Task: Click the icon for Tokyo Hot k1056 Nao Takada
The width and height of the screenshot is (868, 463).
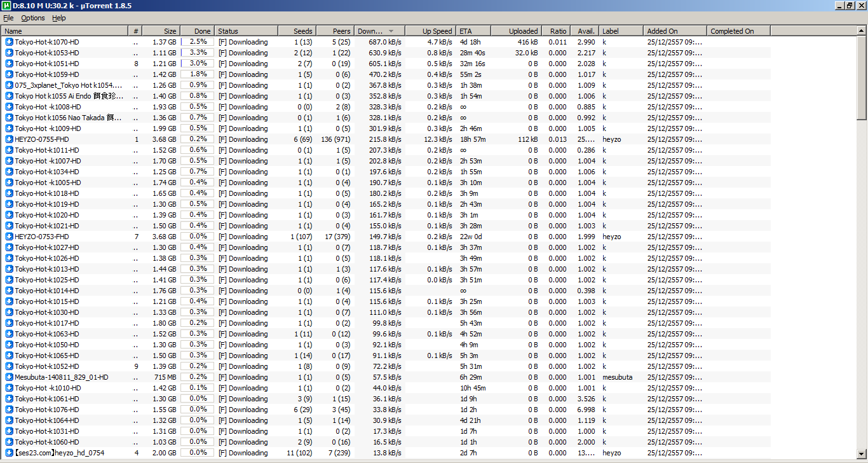Action: [x=9, y=118]
